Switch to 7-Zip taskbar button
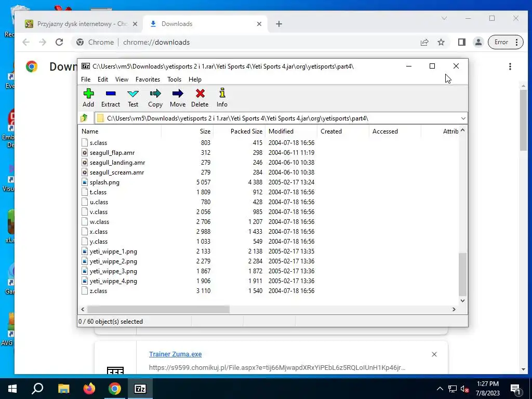This screenshot has height=399, width=532. click(x=140, y=389)
